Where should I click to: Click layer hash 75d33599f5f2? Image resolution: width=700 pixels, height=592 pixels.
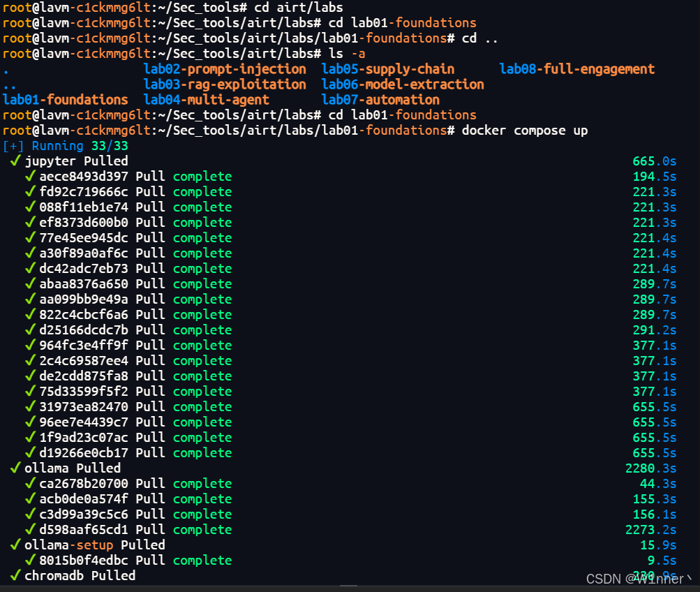pyautogui.click(x=84, y=392)
